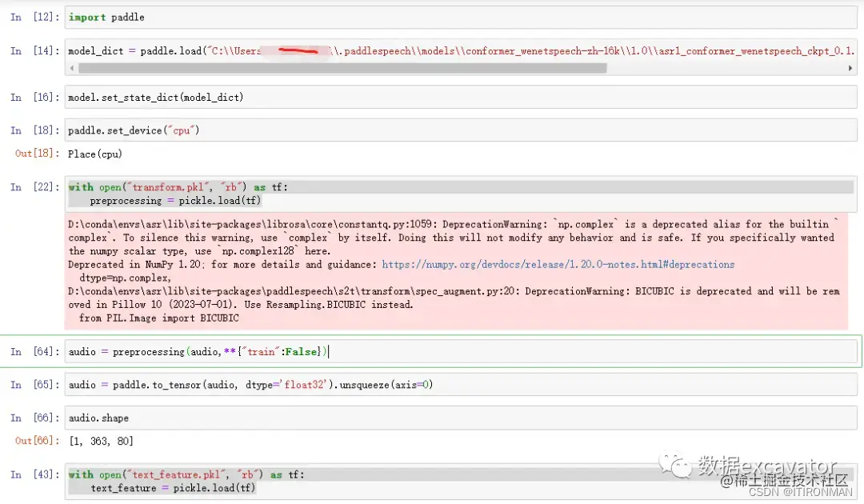Click the librosa constantq.py DeprecationWarning line
Image resolution: width=864 pixels, height=504 pixels.
tap(453, 224)
